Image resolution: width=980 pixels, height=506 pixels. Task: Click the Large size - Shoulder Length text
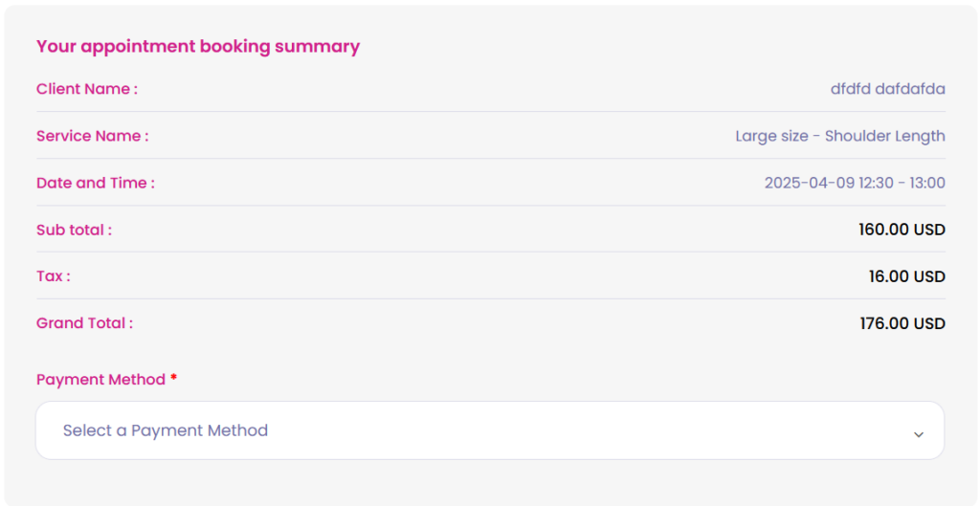(840, 136)
